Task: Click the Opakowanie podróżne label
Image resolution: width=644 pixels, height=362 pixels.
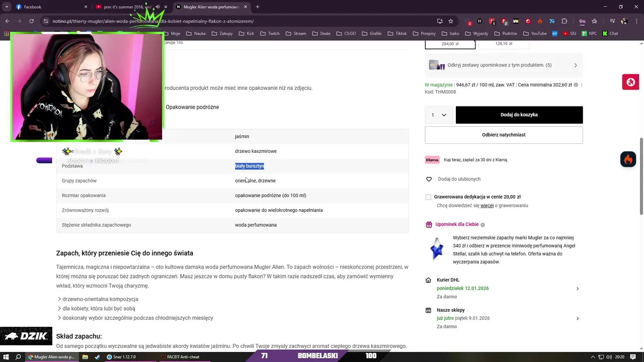Action: point(192,107)
